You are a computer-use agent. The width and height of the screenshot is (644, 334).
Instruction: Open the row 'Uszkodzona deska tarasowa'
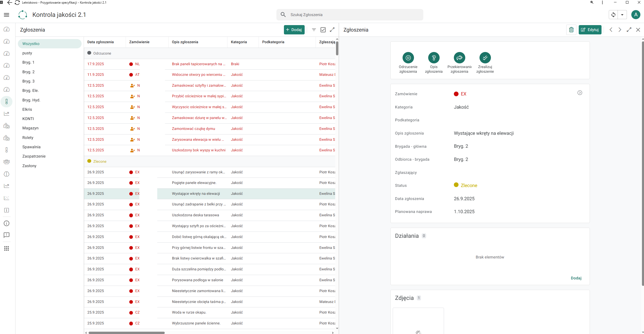tap(210, 215)
